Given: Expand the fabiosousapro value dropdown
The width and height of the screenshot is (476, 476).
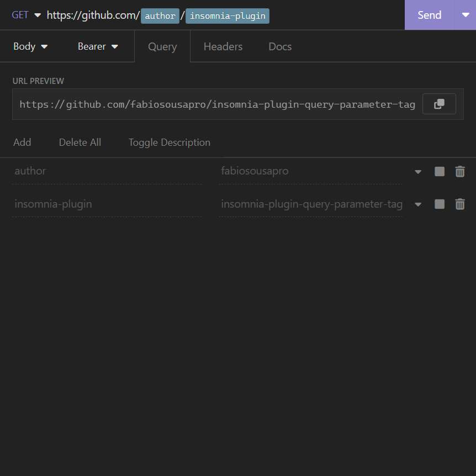Looking at the screenshot, I should 418,171.
